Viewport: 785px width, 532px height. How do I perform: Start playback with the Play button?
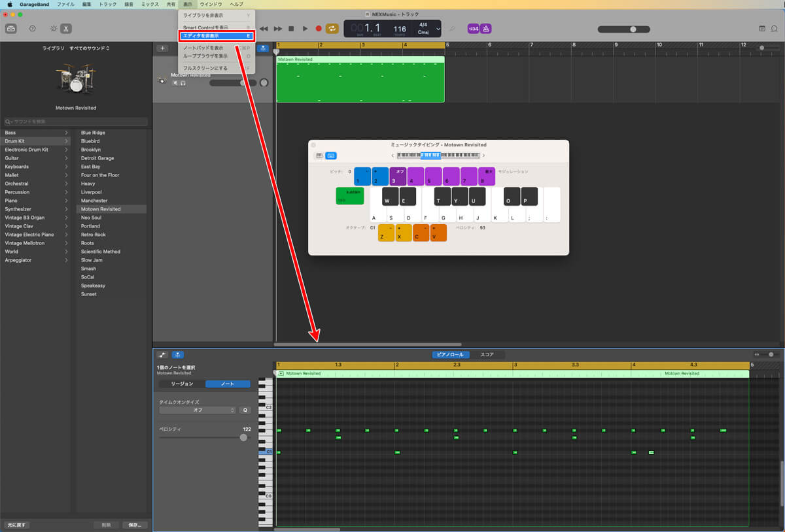coord(305,29)
